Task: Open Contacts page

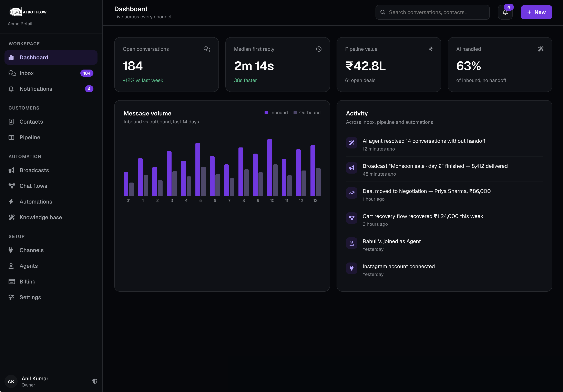Action: 51,122
